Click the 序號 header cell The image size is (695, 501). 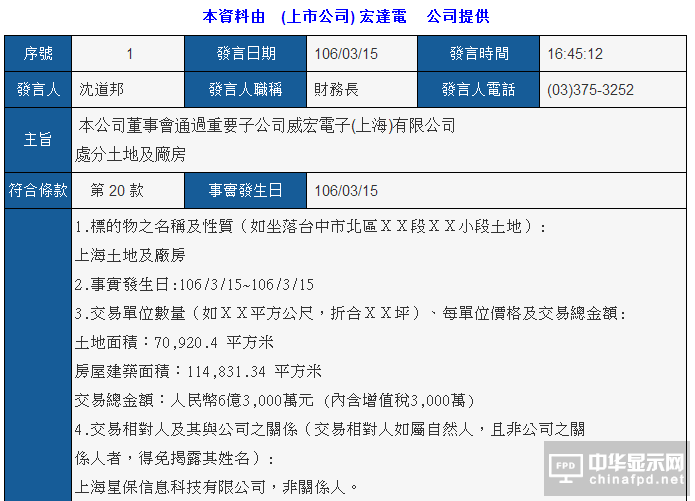38,54
